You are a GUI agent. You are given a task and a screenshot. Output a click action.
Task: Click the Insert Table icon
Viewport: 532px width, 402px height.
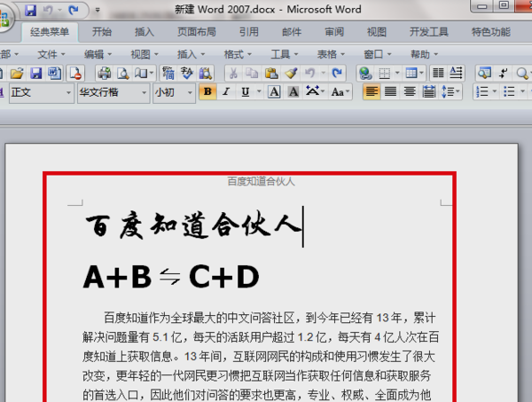(411, 73)
